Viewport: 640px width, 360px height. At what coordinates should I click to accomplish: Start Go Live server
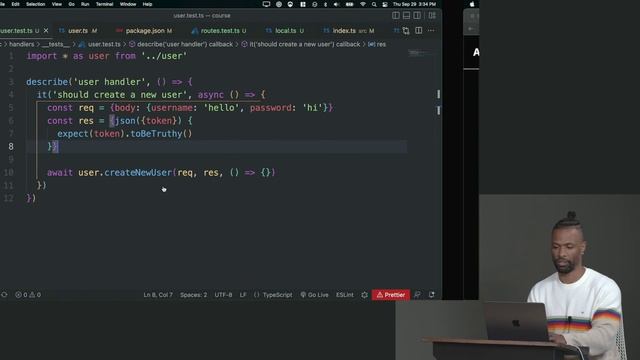click(x=314, y=295)
